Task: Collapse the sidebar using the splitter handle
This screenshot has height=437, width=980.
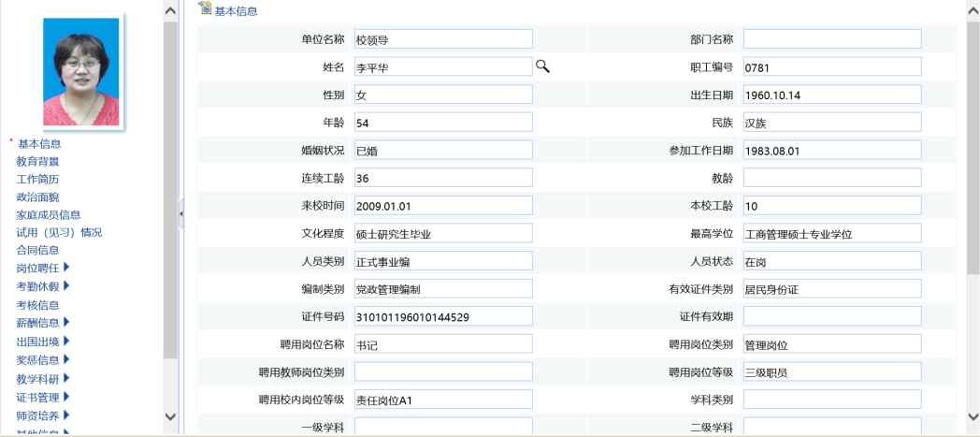Action: [181, 214]
